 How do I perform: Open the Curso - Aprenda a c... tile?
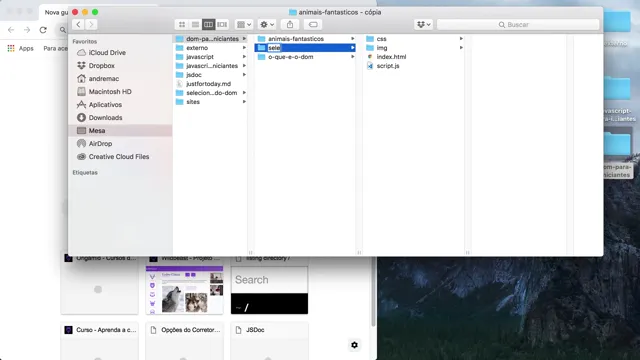[x=100, y=341]
